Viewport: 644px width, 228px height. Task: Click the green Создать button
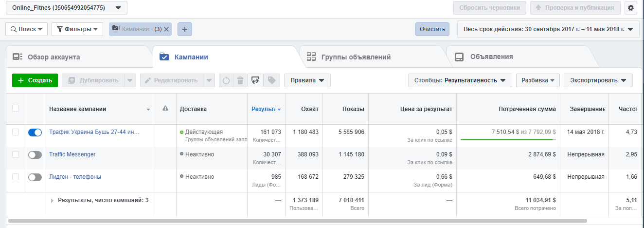[35, 80]
